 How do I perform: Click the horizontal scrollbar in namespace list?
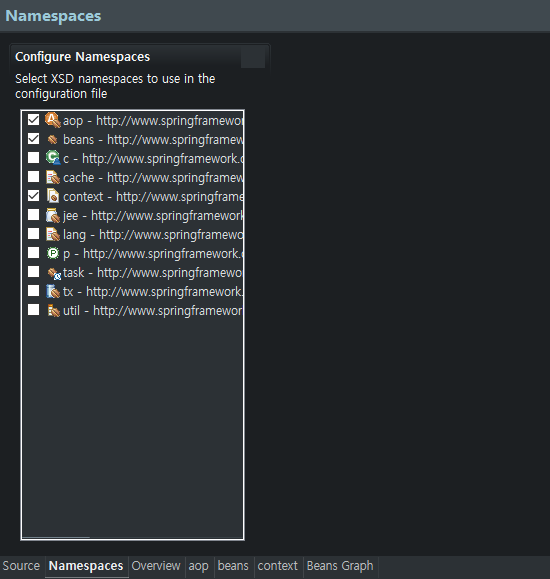(56, 537)
